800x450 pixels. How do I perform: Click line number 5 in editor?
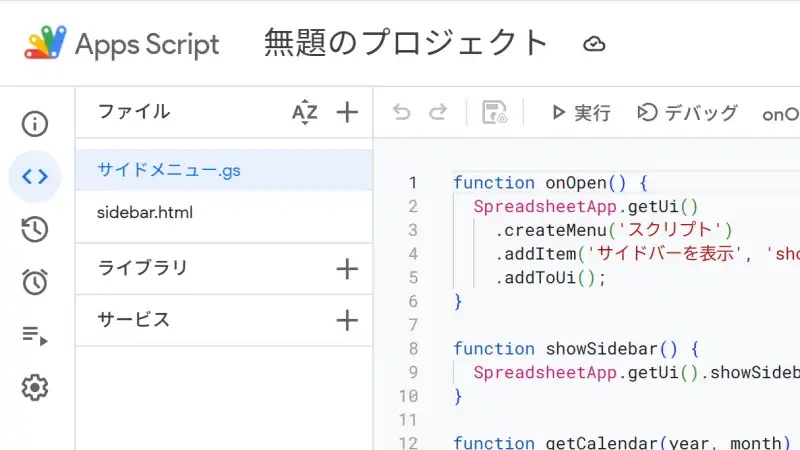click(413, 278)
